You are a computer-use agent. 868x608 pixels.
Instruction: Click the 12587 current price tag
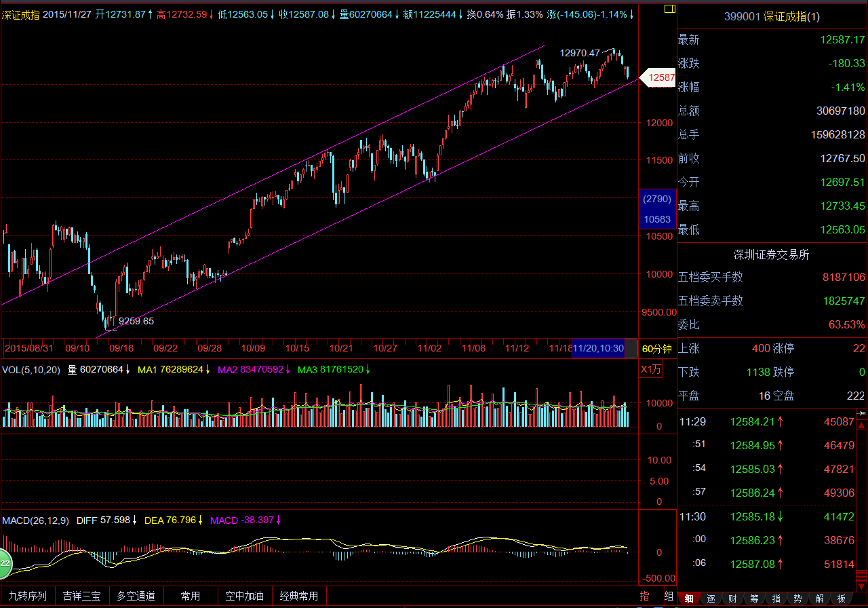tap(658, 78)
